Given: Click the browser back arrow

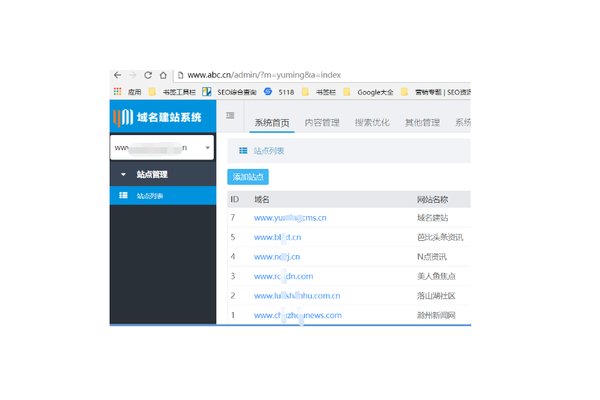Looking at the screenshot, I should point(117,75).
